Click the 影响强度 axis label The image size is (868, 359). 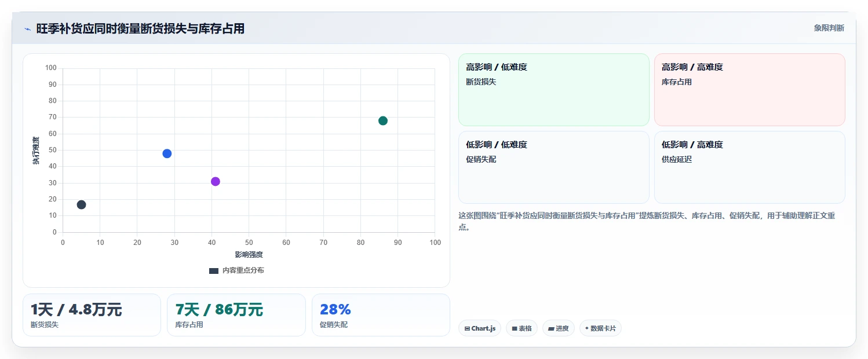[x=249, y=255]
